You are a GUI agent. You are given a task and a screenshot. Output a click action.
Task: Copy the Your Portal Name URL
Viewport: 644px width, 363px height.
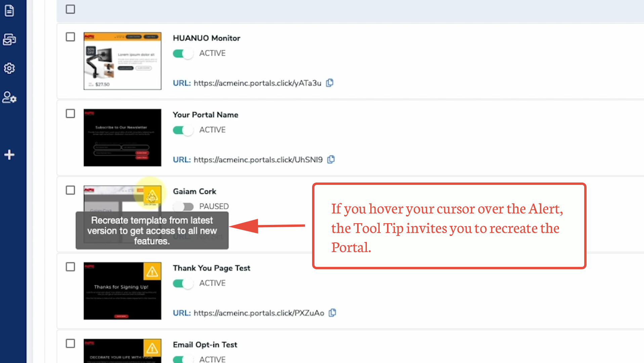point(331,159)
